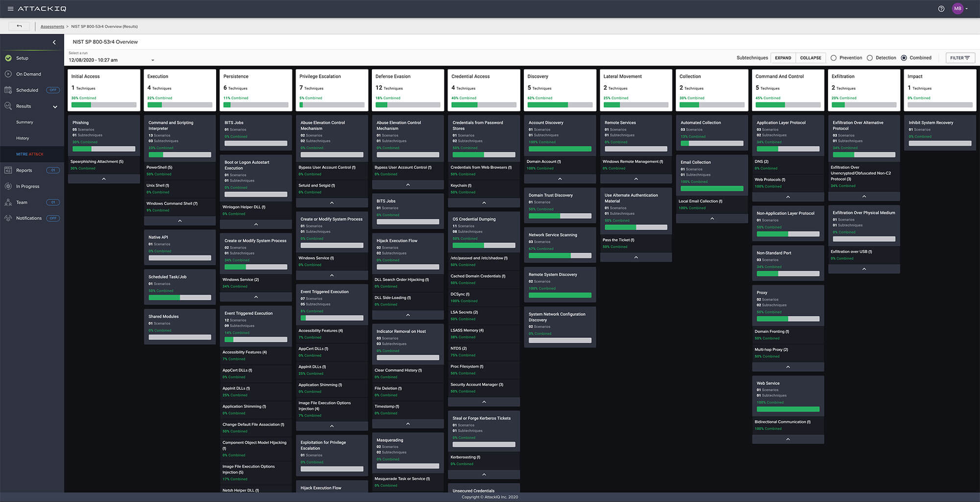Open the hamburger menu icon
980x502 pixels.
tap(10, 9)
